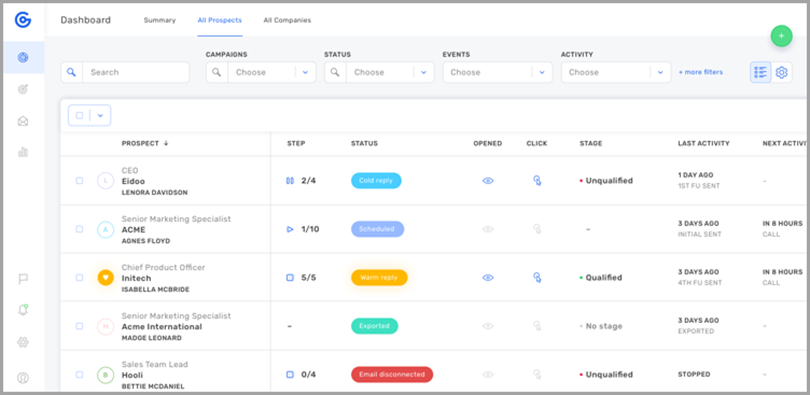
Task: Click the Scheduled status badge
Action: click(x=378, y=229)
